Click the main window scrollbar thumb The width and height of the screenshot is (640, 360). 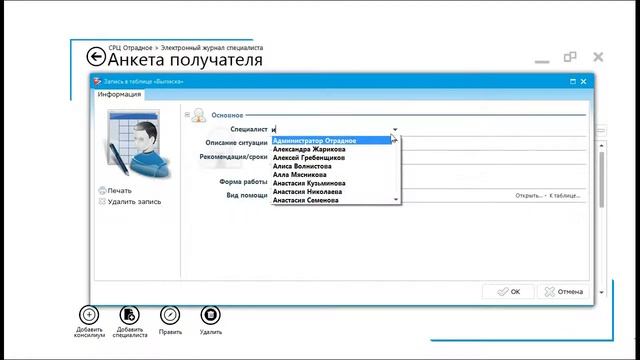click(x=601, y=180)
